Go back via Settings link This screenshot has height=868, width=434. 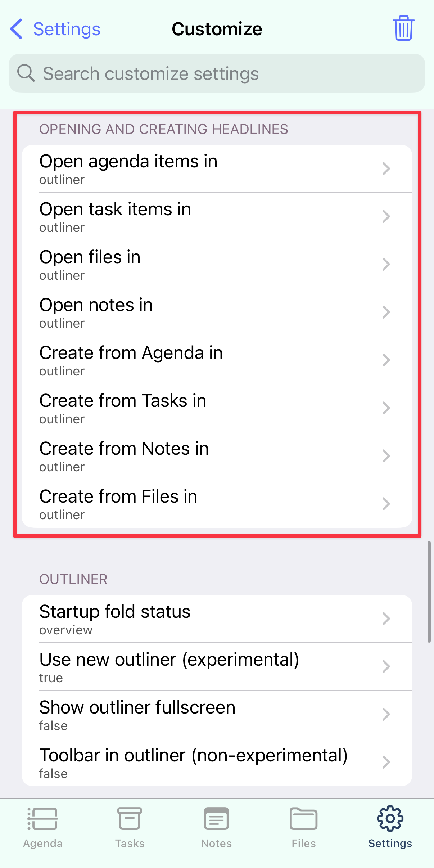[x=67, y=29]
